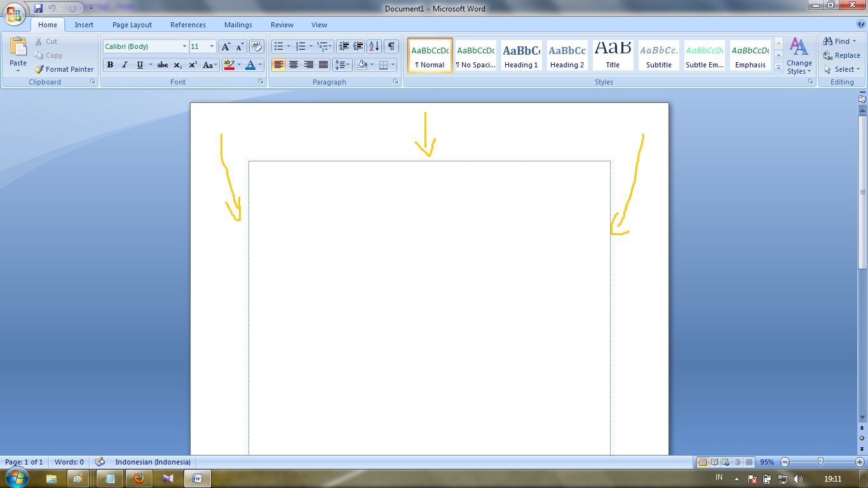Expand the Paste options arrow
The width and height of the screenshot is (868, 488).
18,71
